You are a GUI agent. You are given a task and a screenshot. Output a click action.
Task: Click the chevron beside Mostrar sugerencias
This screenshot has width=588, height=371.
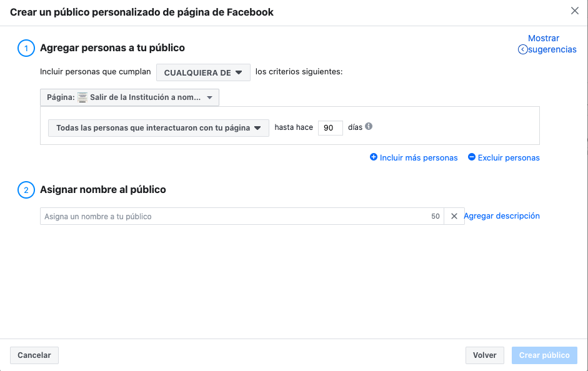(x=521, y=49)
